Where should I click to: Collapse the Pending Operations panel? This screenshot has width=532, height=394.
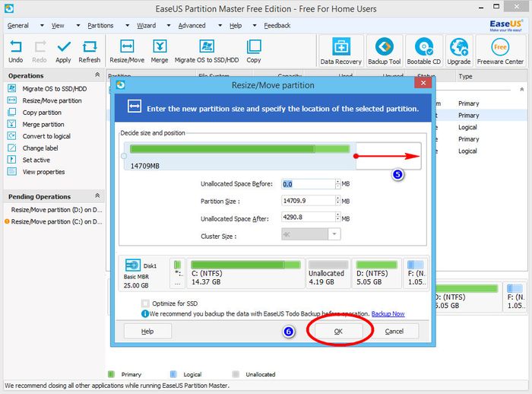coord(97,195)
